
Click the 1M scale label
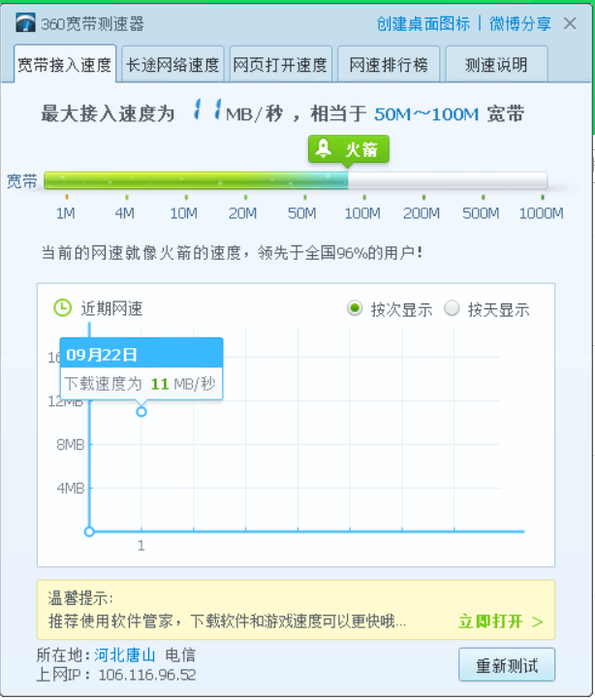65,213
